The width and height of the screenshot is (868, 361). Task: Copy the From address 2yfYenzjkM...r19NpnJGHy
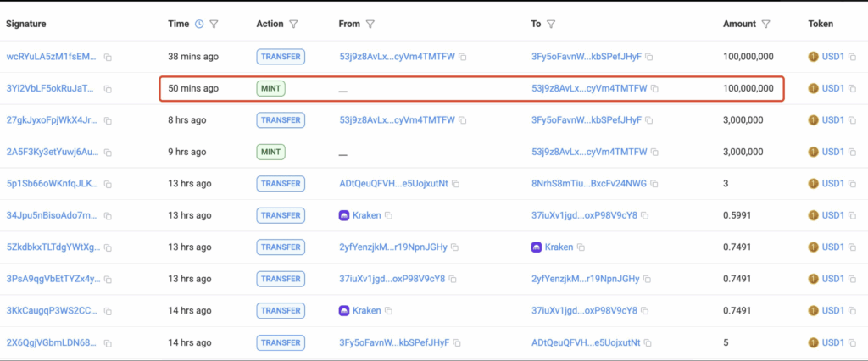point(454,247)
